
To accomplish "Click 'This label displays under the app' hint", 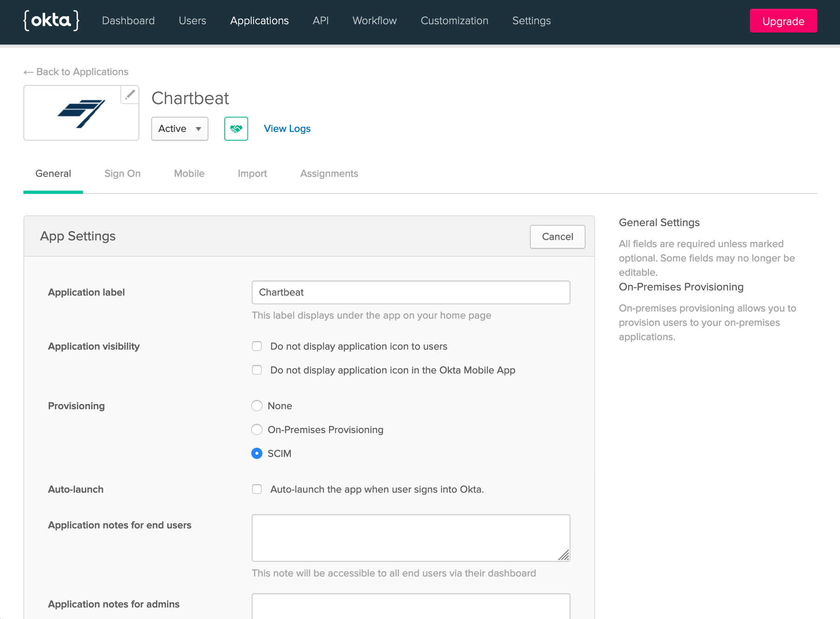I will (x=371, y=316).
